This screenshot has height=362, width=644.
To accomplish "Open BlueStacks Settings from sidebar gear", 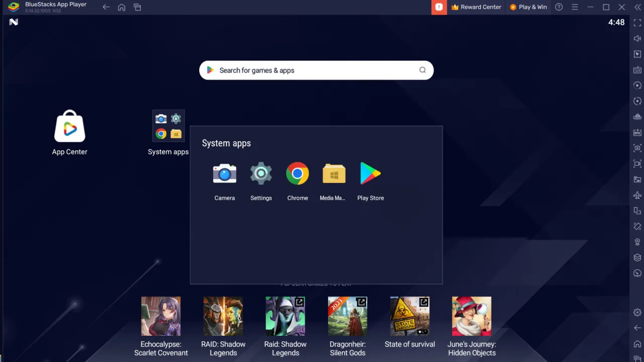I will click(x=637, y=312).
